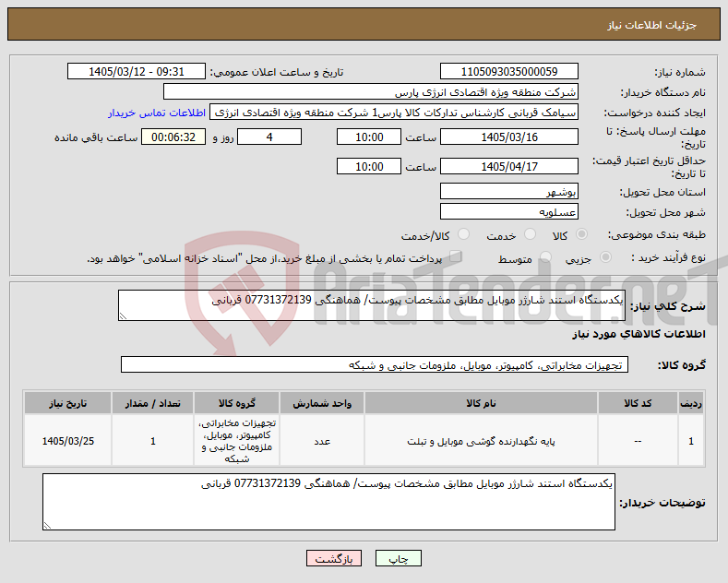Click the جزئیات اطلاعات نیاز header title
This screenshot has height=583, width=728.
click(x=651, y=25)
